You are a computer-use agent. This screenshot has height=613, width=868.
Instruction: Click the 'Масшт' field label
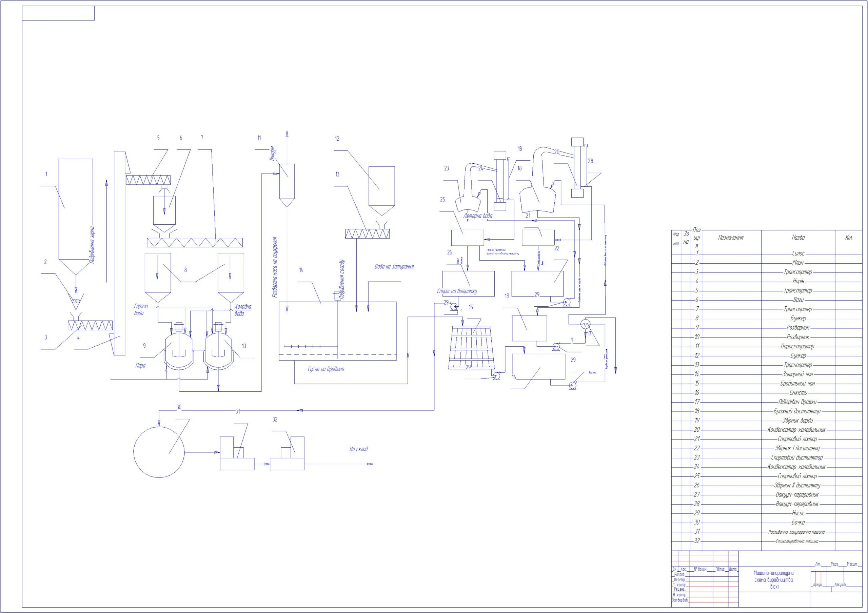[852, 564]
